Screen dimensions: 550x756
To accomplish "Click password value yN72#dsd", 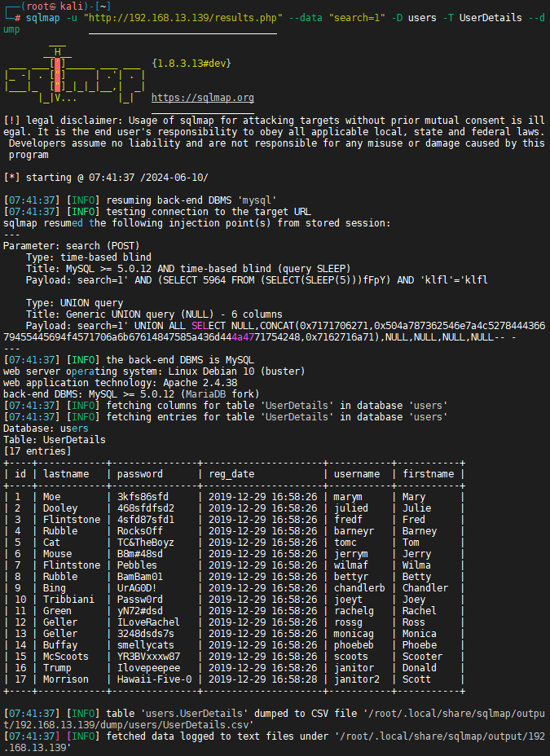I will click(x=140, y=611).
